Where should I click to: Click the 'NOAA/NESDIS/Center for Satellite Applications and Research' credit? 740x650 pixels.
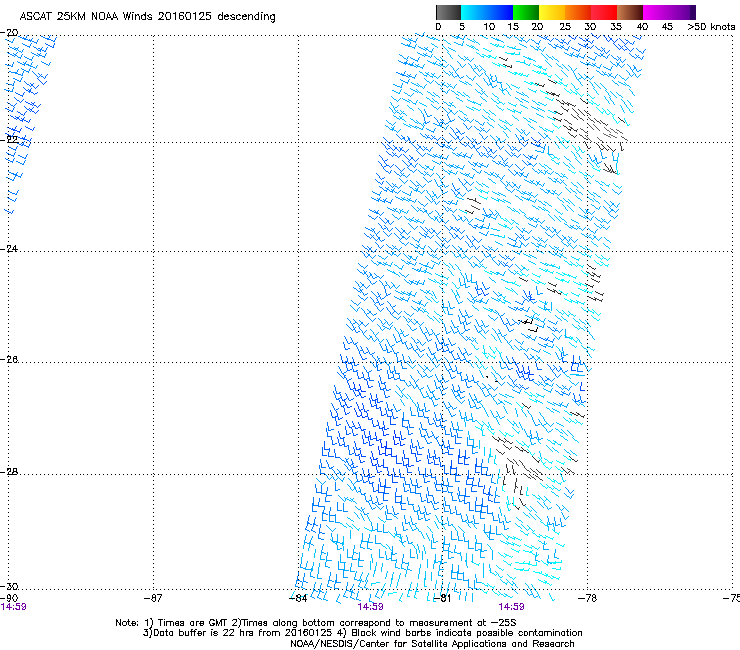[432, 644]
